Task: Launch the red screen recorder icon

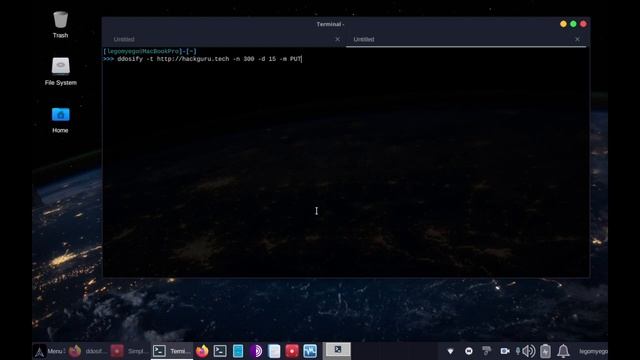Action: coord(292,351)
